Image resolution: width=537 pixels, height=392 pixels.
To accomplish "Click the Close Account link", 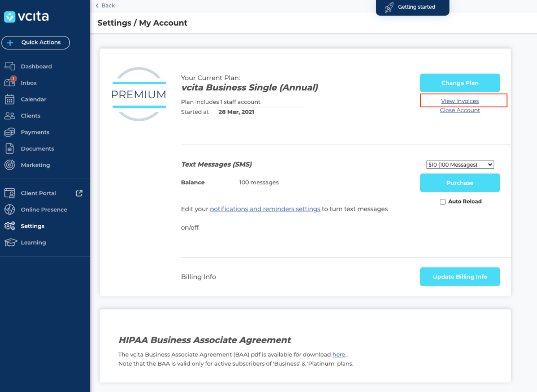I will click(x=460, y=110).
